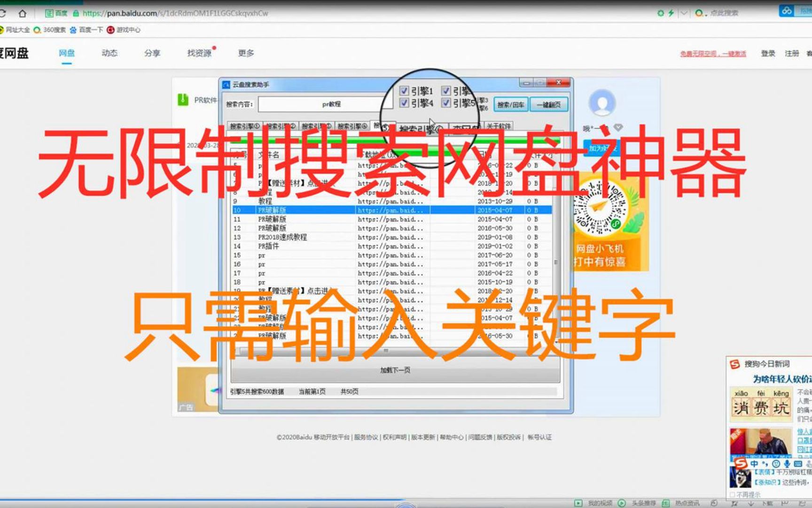The width and height of the screenshot is (812, 508).
Task: Select the 动态 tab in Baidu Pan
Action: (109, 53)
